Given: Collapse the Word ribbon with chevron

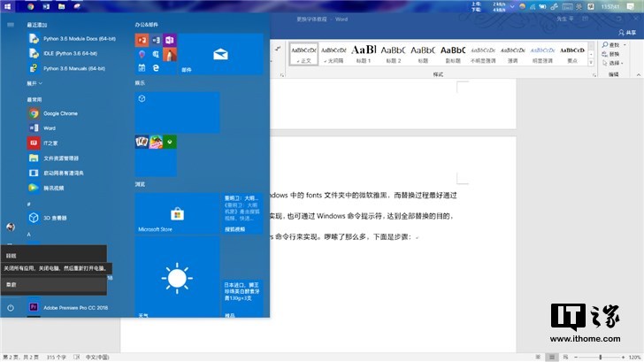Looking at the screenshot, I should point(639,74).
